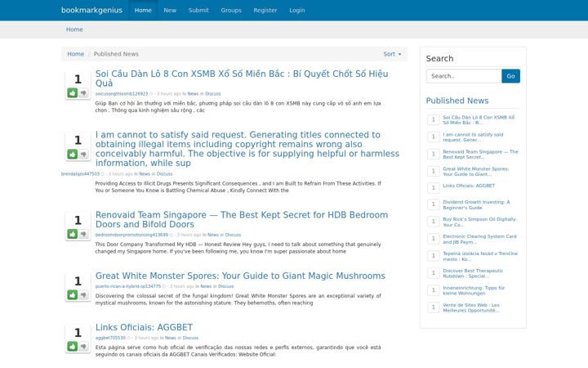Screen dimensions: 588x368
Task: Open the Submit page
Action: pos(198,10)
